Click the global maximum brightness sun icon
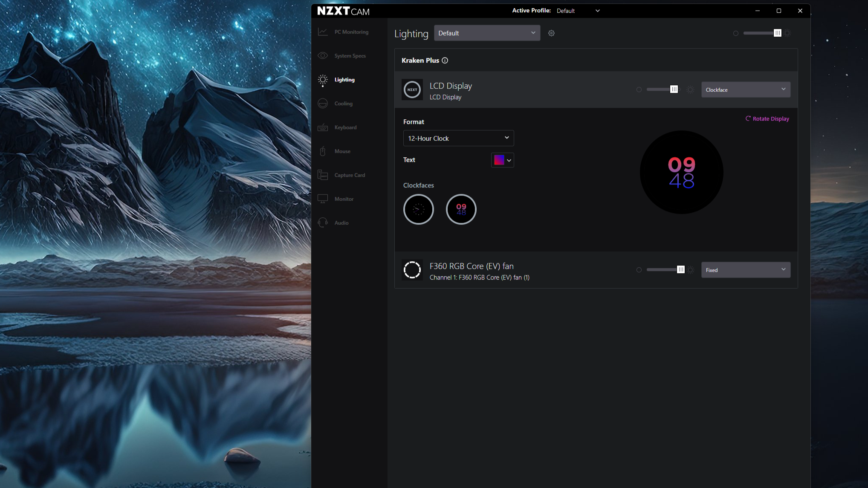Image resolution: width=868 pixels, height=488 pixels. click(x=787, y=33)
